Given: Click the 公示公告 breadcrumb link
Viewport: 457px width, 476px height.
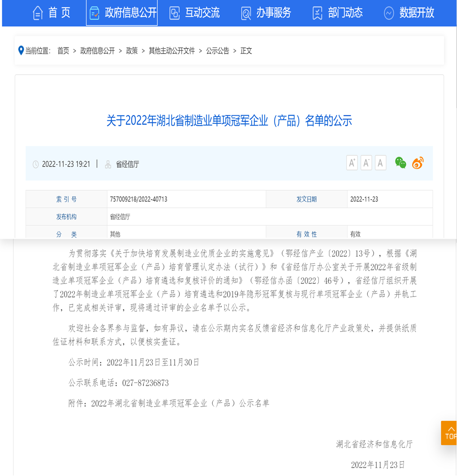Looking at the screenshot, I should [218, 51].
